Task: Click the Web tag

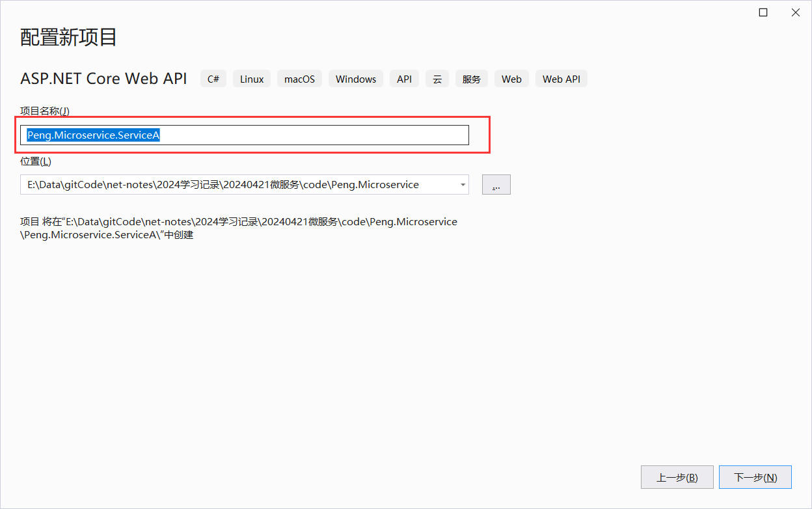Action: tap(511, 79)
